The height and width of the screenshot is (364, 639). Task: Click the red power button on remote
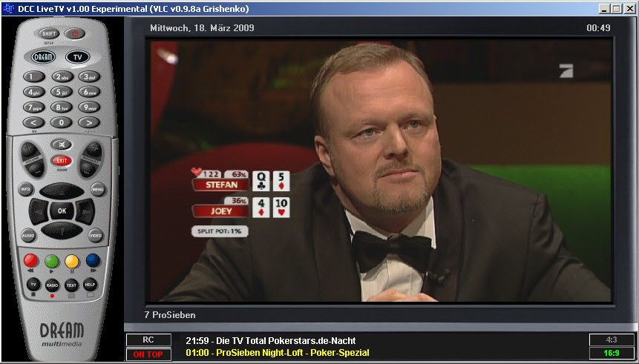[74, 34]
